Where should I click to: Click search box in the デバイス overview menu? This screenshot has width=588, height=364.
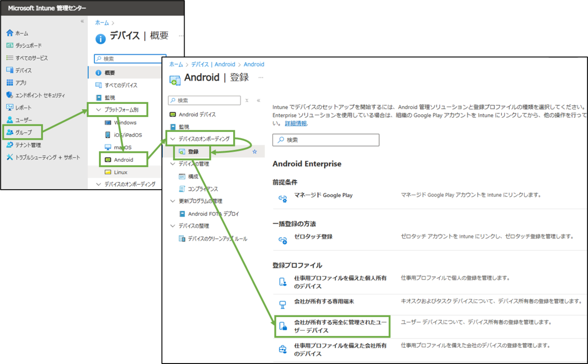130,58
